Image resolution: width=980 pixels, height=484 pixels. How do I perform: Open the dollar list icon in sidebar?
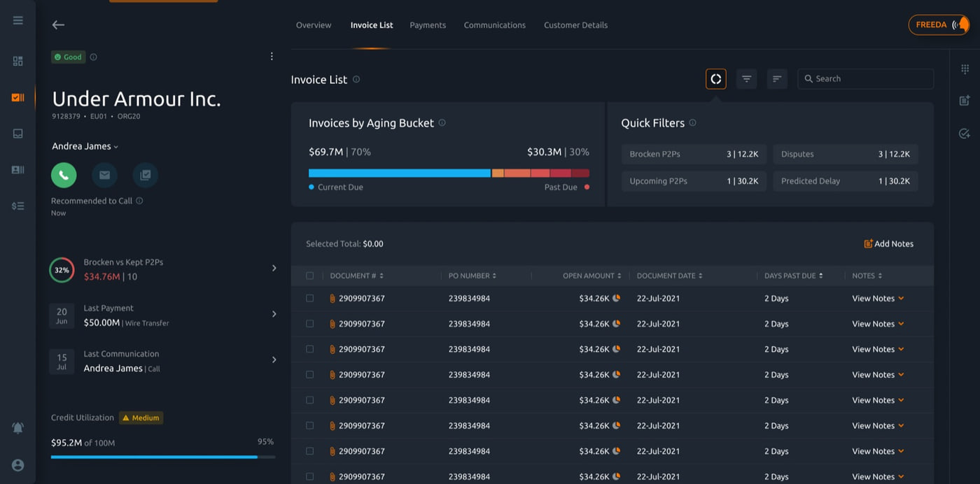click(x=18, y=206)
